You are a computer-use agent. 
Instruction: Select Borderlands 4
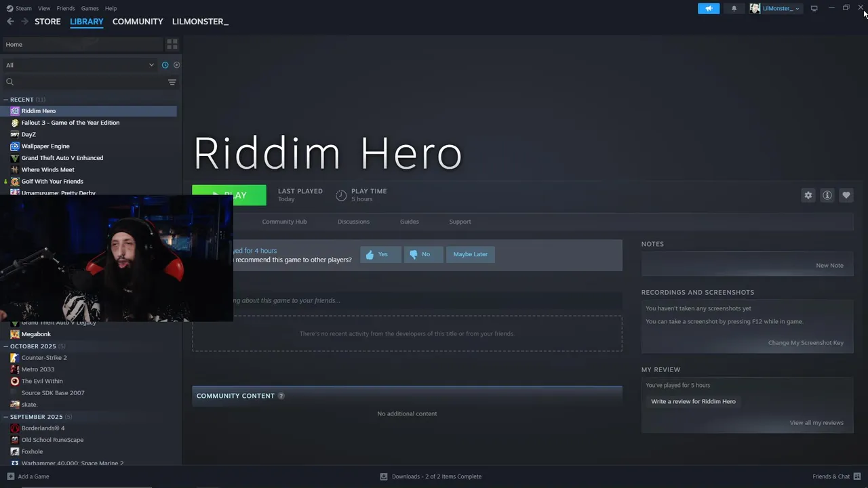click(43, 428)
